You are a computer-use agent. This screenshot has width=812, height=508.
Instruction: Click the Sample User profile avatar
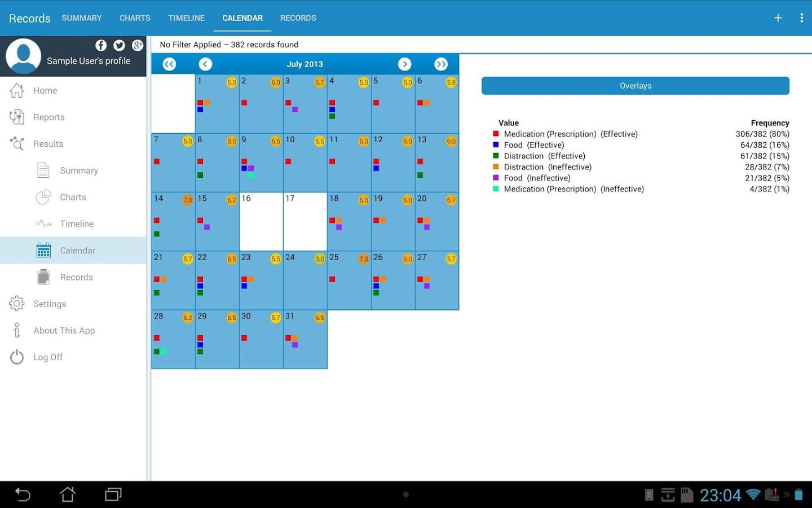[x=24, y=56]
